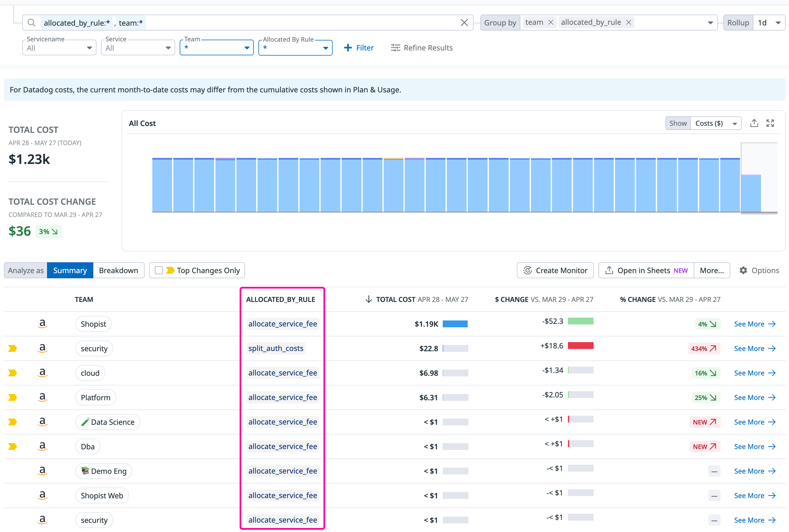Open the Servicename dropdown

click(x=59, y=48)
